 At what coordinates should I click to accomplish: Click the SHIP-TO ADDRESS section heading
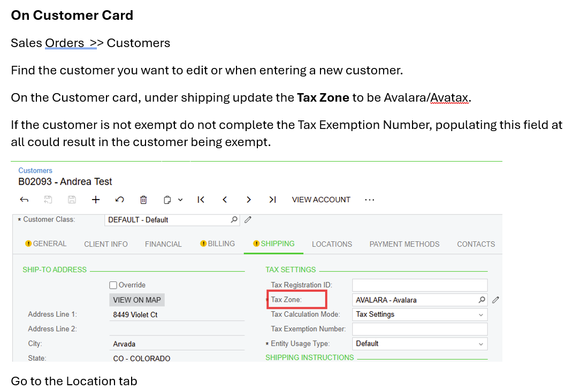(55, 270)
